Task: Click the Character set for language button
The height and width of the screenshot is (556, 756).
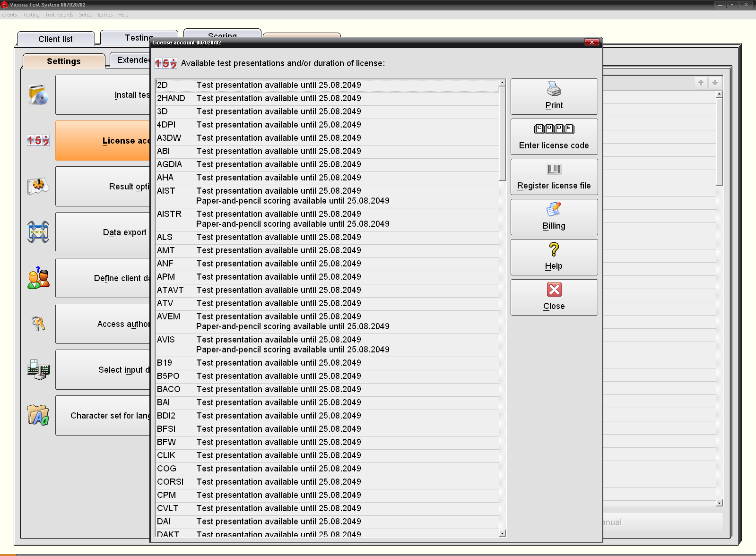Action: [x=103, y=415]
